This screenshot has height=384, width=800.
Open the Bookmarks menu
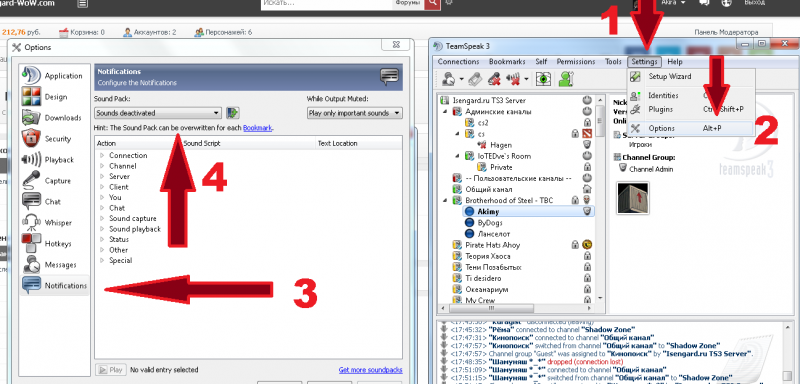click(x=507, y=62)
